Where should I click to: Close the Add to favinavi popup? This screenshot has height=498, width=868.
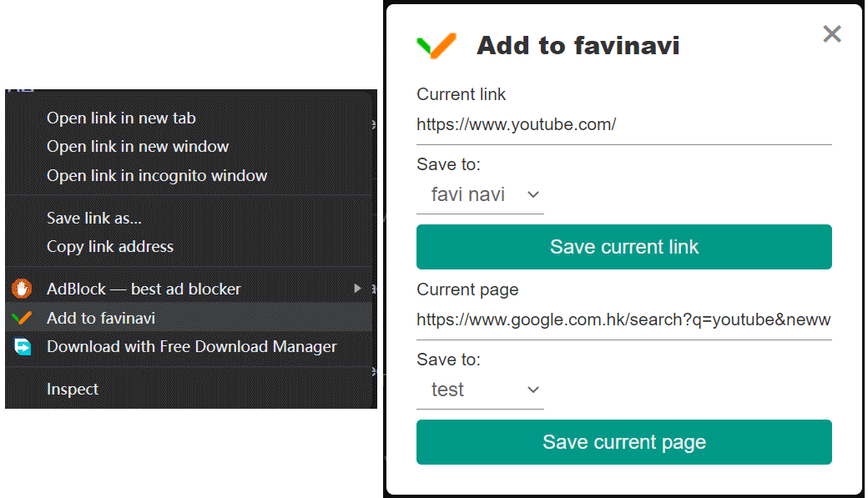pyautogui.click(x=831, y=34)
